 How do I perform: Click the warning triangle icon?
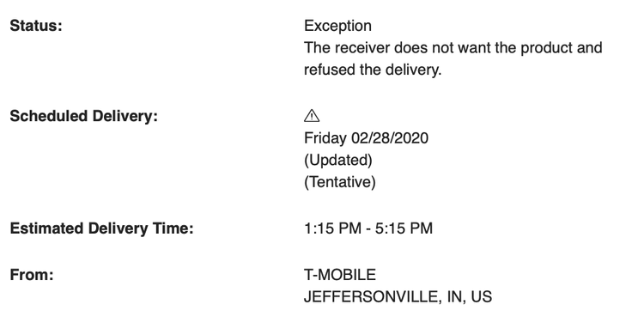tap(312, 116)
